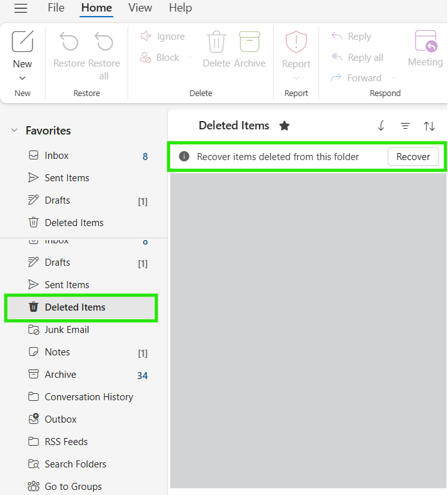Open Search Folders
The height and width of the screenshot is (495, 448).
[84, 464]
